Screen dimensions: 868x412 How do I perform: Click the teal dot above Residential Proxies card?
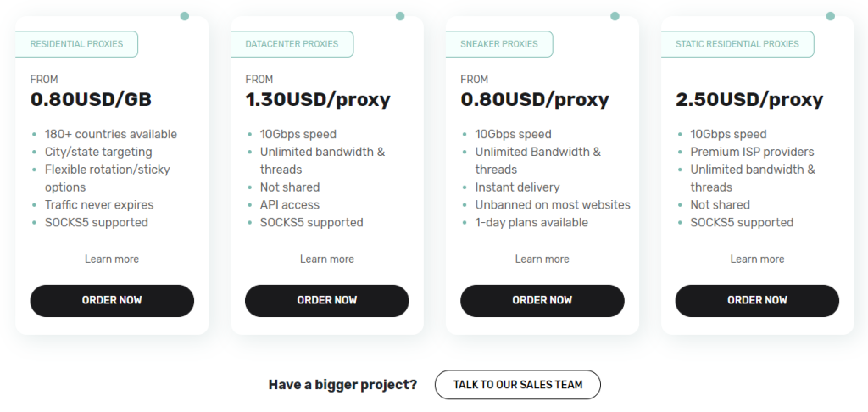coord(184,16)
